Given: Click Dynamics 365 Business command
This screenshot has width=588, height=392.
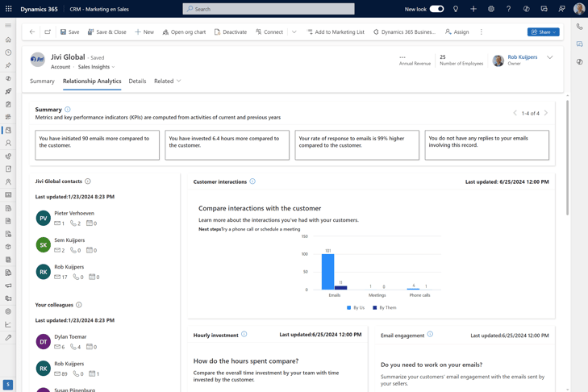Looking at the screenshot, I should [405, 32].
